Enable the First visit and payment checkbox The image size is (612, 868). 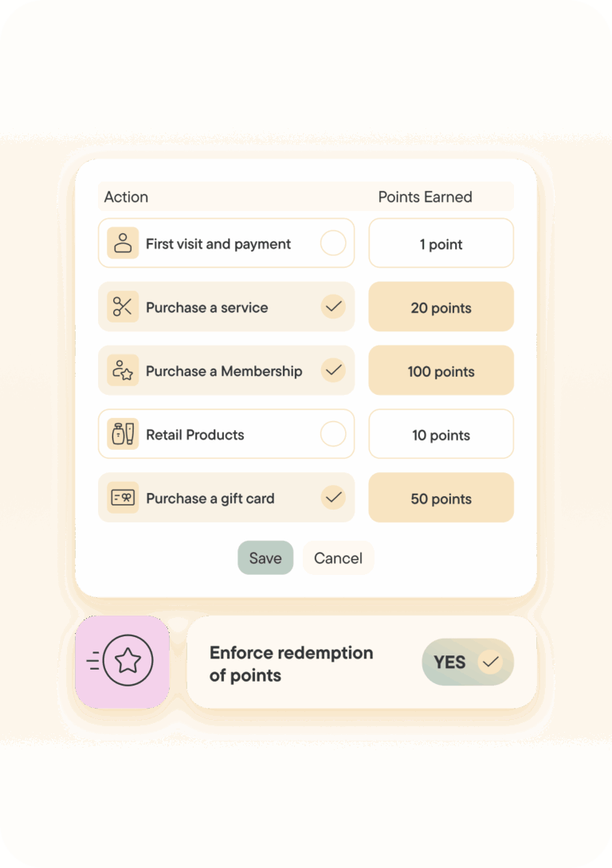tap(333, 244)
